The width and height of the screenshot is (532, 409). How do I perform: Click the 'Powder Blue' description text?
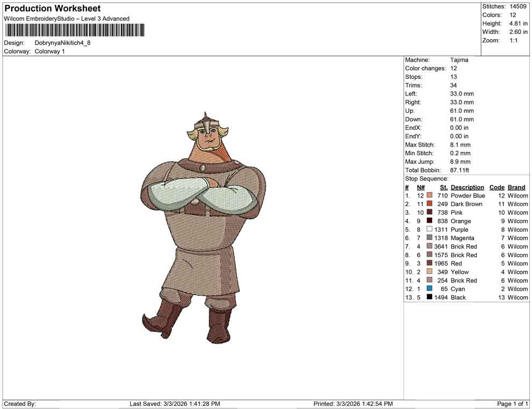[468, 195]
